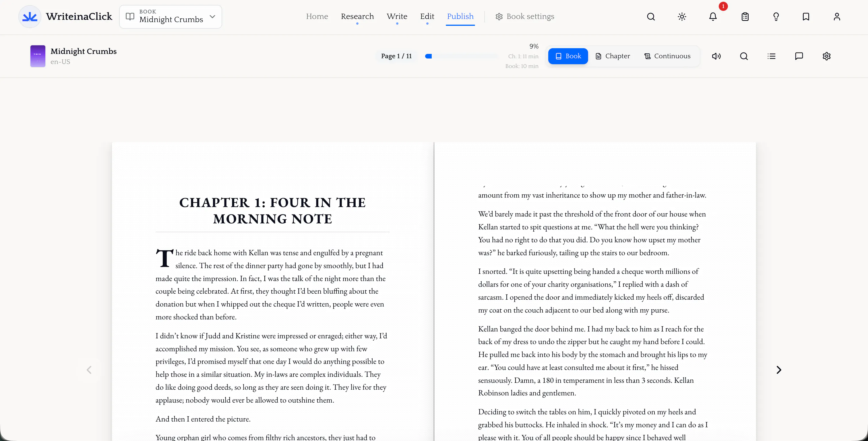The width and height of the screenshot is (868, 441).
Task: Open table of contents list icon
Action: point(771,56)
